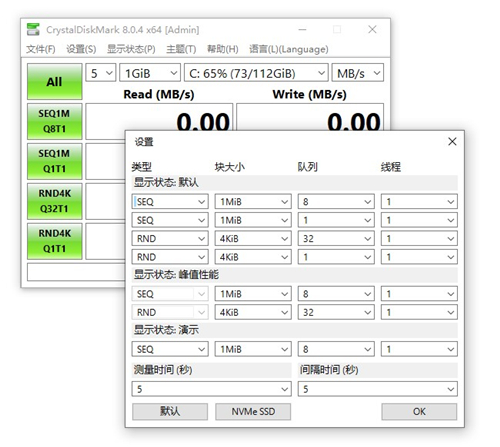Open the test size dropdown showing 1GiB
Viewport: 500px width, 447px height.
point(150,73)
